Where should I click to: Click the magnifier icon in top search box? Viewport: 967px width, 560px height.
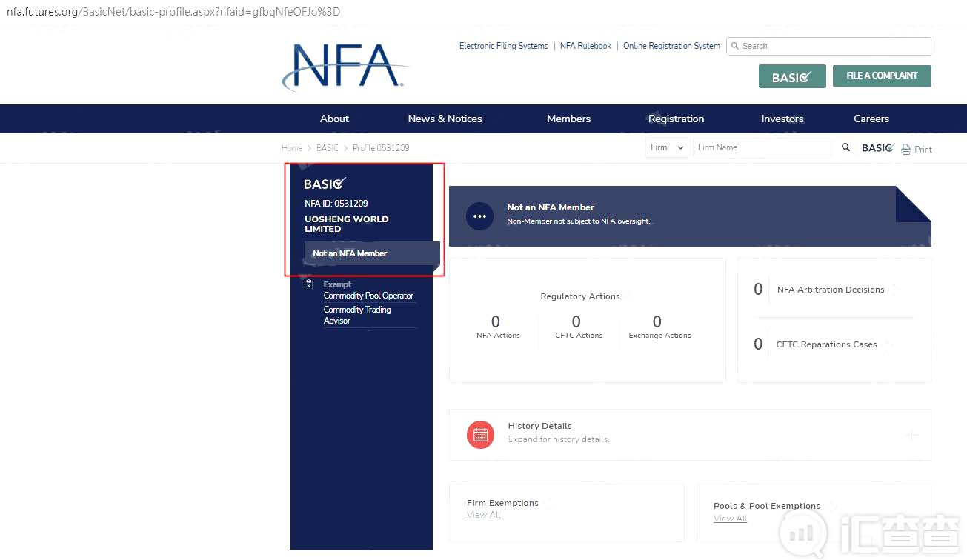(735, 46)
